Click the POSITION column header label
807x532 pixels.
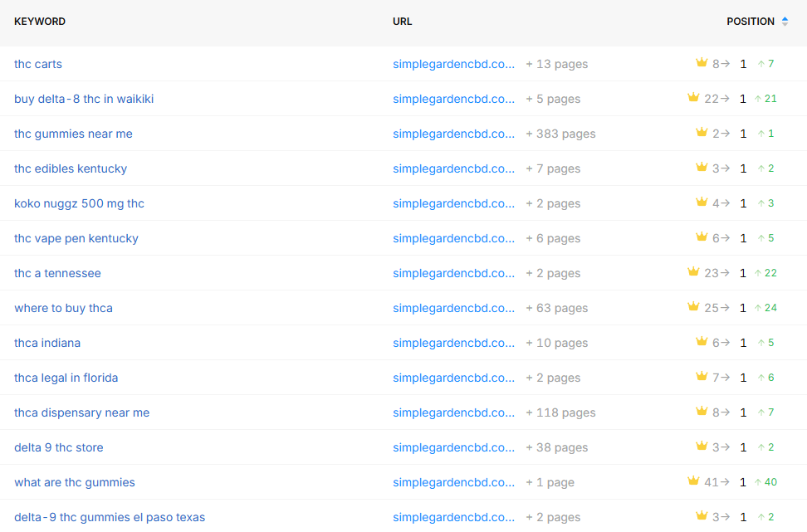[x=751, y=21]
